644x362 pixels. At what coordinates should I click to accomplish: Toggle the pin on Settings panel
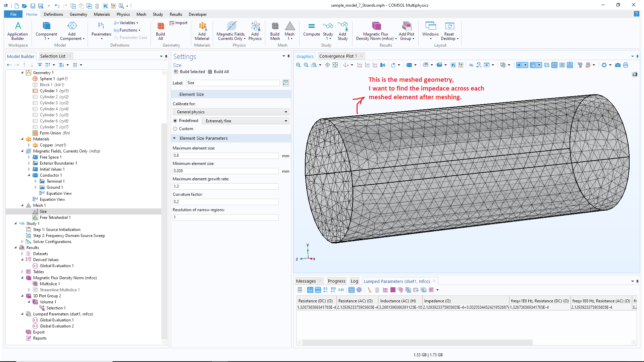288,56
